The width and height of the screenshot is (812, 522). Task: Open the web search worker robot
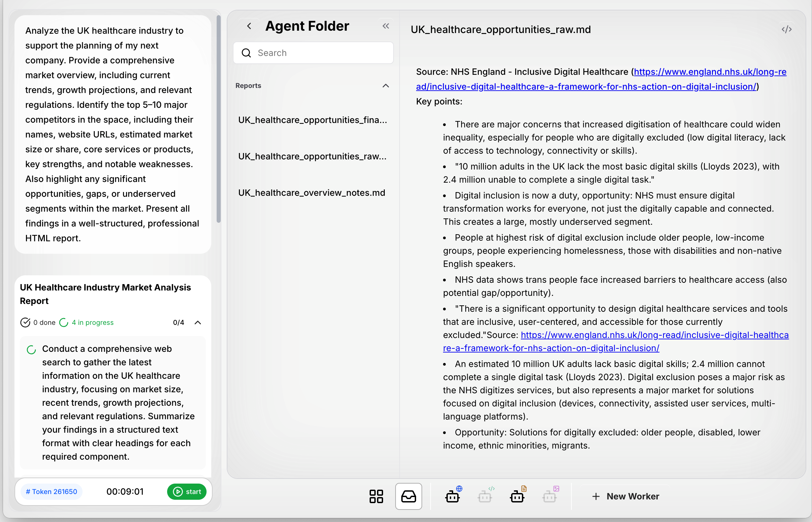(x=453, y=496)
